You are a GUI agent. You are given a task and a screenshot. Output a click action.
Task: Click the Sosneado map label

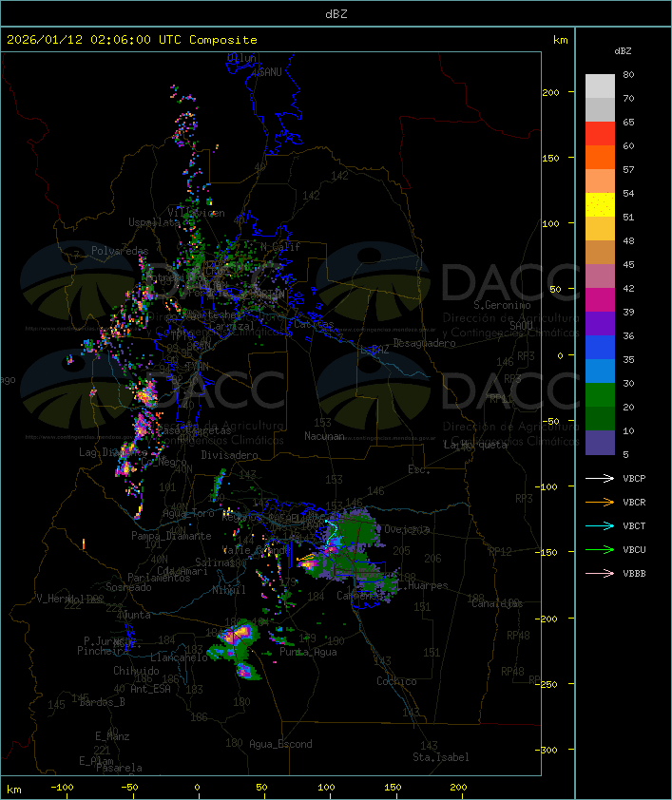pyautogui.click(x=128, y=587)
